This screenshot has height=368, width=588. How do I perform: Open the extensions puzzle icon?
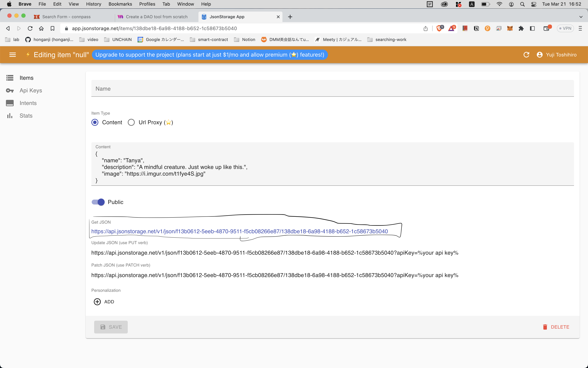tap(521, 28)
